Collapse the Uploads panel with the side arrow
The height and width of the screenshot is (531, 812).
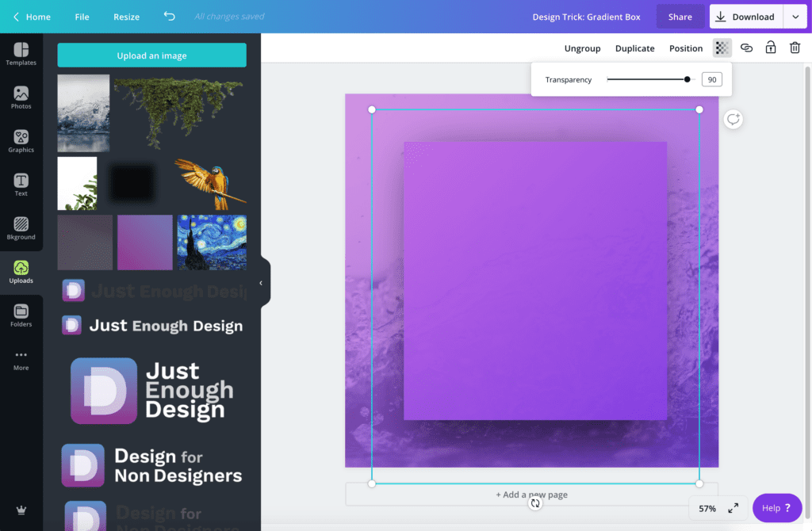tap(260, 282)
